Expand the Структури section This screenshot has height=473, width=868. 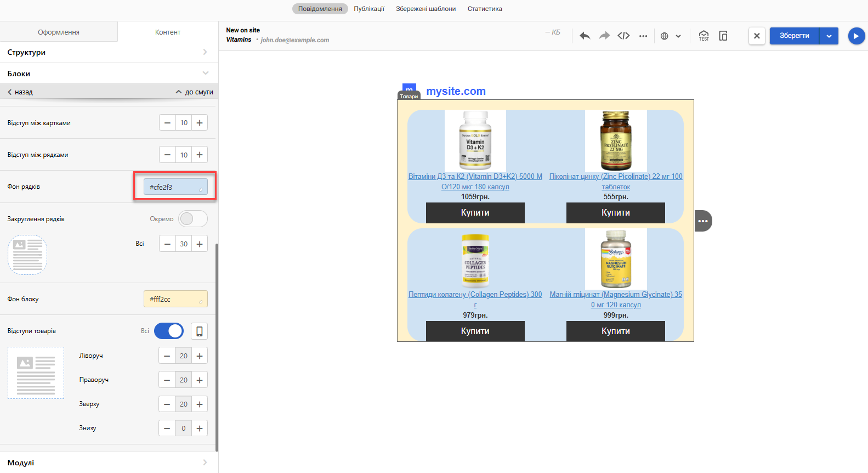click(109, 52)
